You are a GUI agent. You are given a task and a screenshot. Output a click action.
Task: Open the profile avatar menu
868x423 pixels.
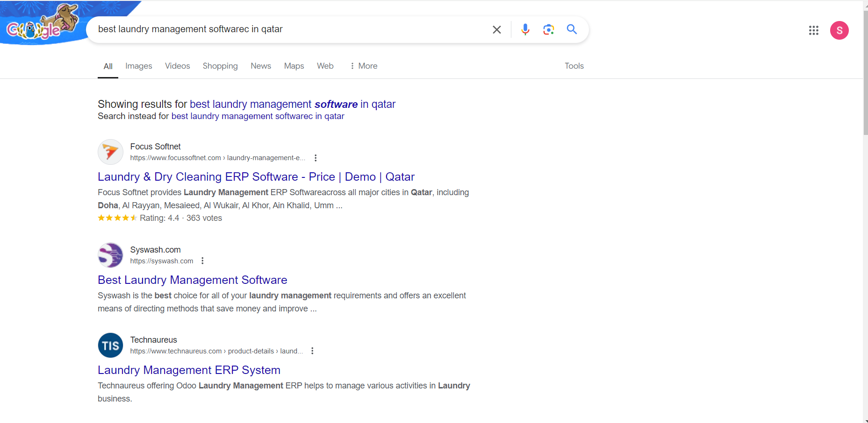point(839,30)
